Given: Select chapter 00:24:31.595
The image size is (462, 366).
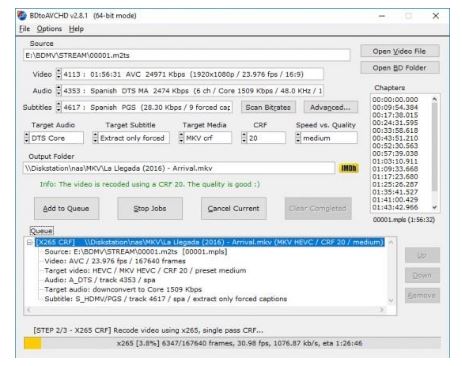Looking at the screenshot, I should pos(395,123).
